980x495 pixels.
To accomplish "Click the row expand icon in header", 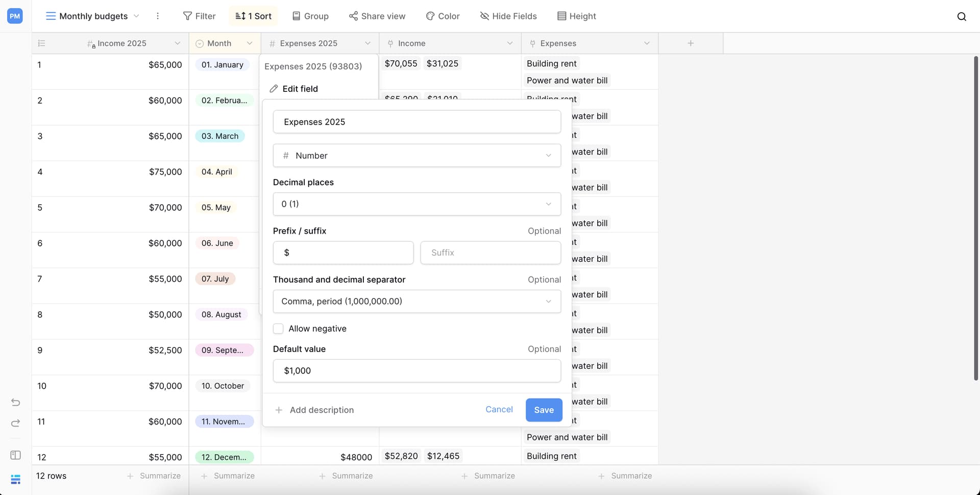I will click(42, 43).
